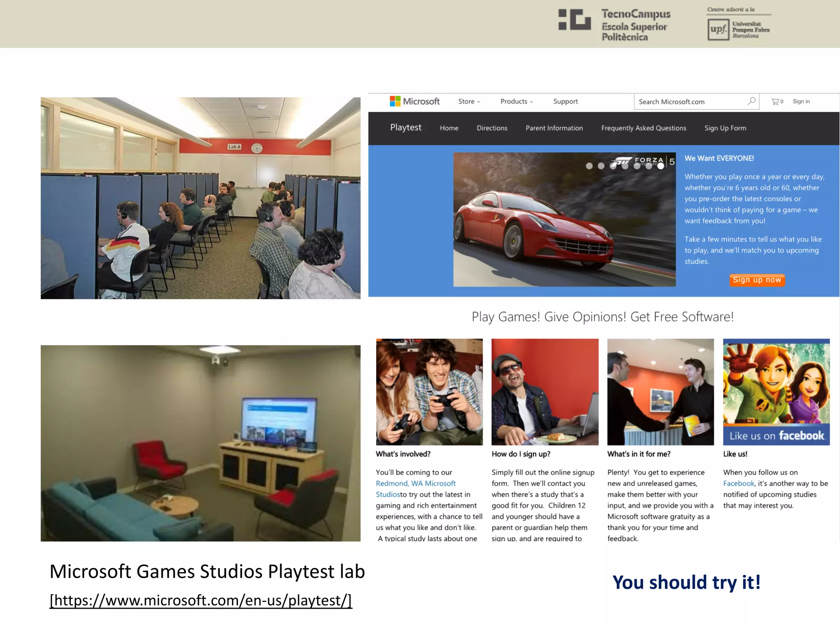Click the You should try it! text
The width and height of the screenshot is (840, 630).
click(687, 582)
